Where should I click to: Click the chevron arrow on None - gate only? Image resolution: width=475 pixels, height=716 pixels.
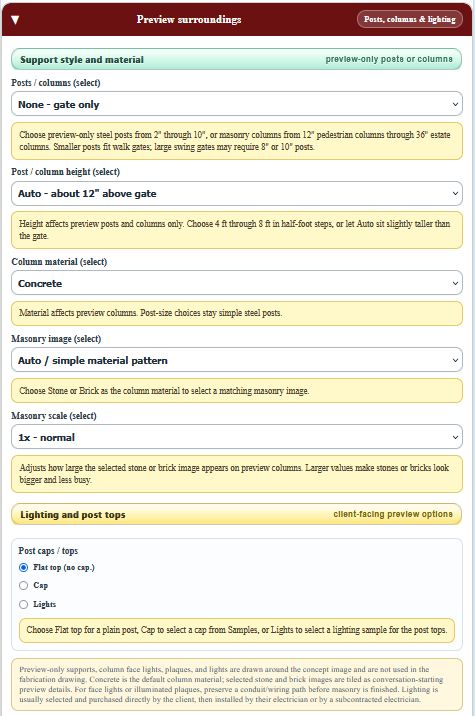(455, 104)
